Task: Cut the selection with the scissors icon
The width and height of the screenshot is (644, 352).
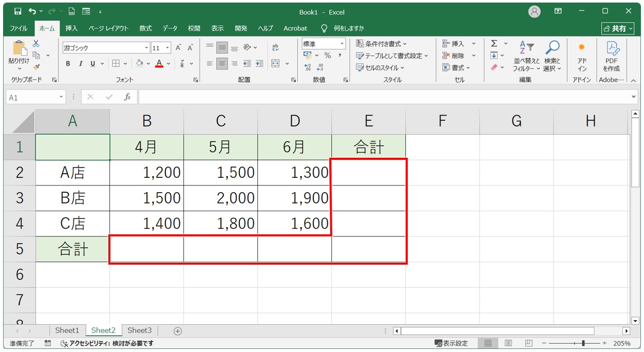Action: click(36, 44)
